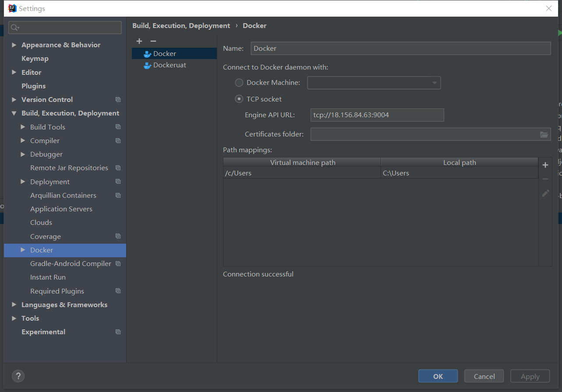This screenshot has height=392, width=562.
Task: Click the Cancel button
Action: pyautogui.click(x=484, y=376)
